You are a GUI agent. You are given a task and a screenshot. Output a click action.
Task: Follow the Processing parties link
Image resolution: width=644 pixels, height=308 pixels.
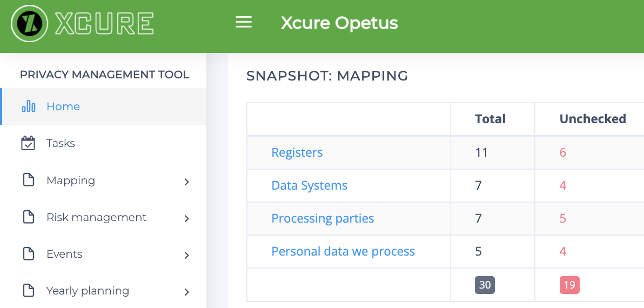323,218
